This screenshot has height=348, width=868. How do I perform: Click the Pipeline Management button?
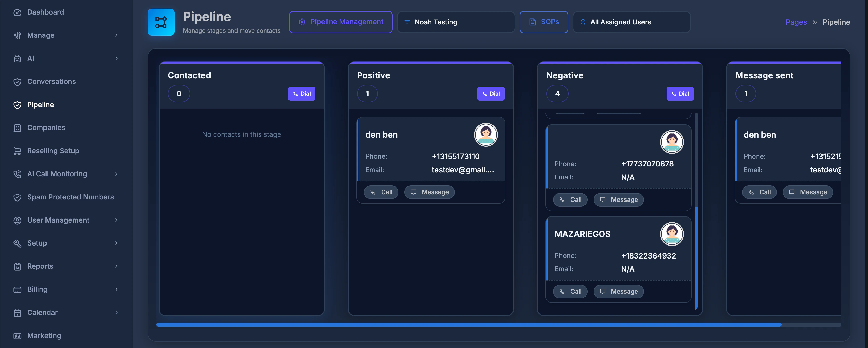click(340, 22)
